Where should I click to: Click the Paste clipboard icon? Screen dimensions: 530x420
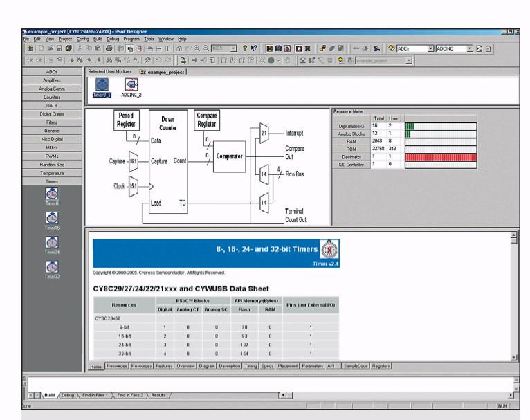click(x=98, y=48)
